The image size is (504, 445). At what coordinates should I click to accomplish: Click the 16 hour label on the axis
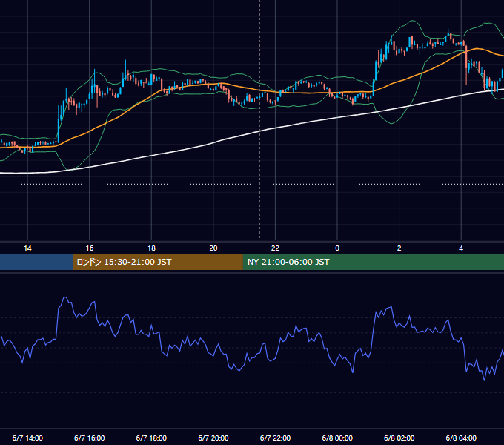(90, 248)
